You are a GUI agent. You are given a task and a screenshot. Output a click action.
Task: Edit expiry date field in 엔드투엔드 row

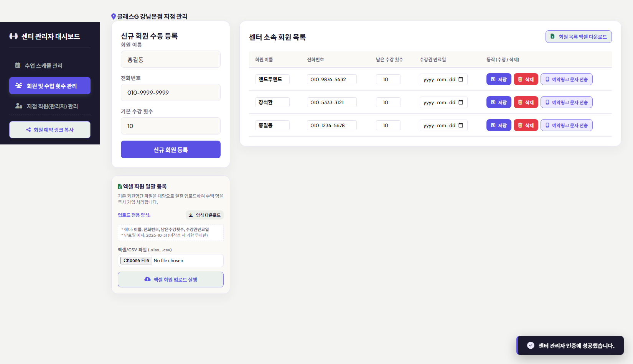tap(443, 79)
